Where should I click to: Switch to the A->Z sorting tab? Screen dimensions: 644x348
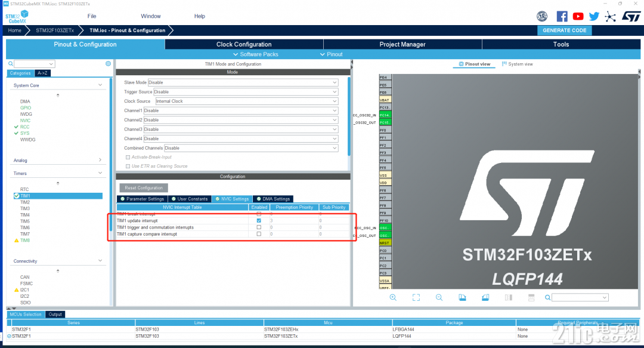(x=42, y=73)
